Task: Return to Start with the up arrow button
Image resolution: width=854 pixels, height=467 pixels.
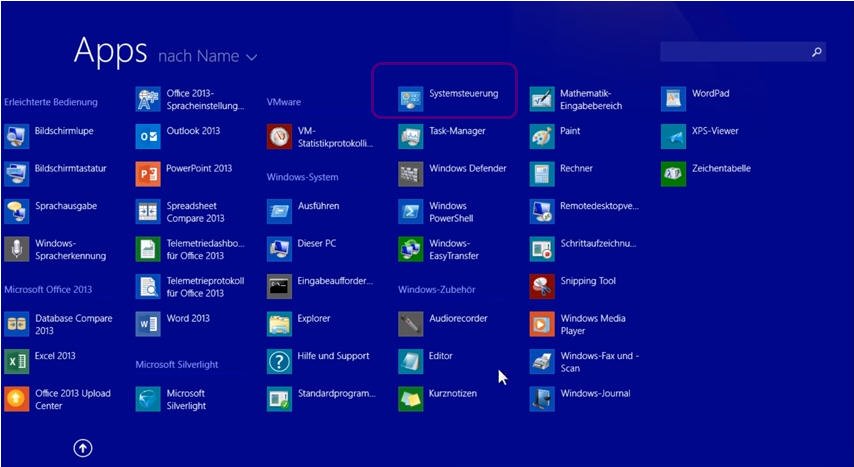Action: [x=83, y=448]
